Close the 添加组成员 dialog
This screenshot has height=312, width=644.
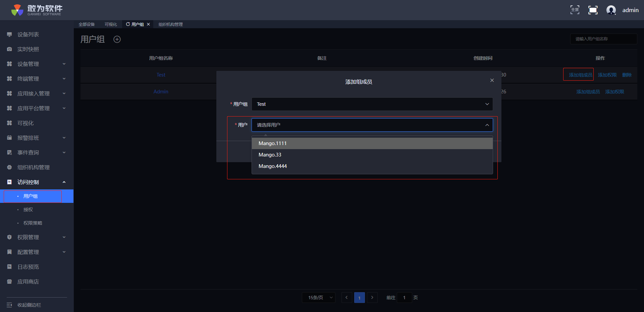click(x=492, y=80)
